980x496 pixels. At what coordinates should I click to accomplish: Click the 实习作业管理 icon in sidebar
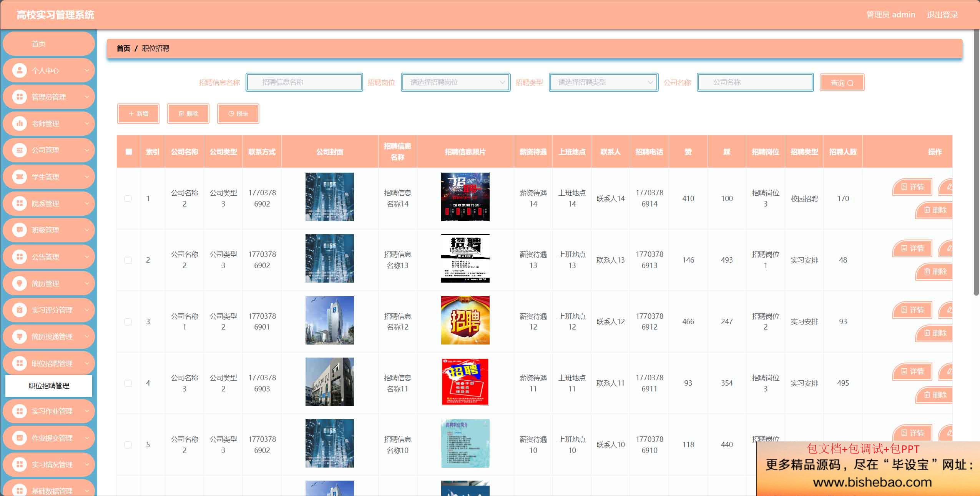click(20, 411)
